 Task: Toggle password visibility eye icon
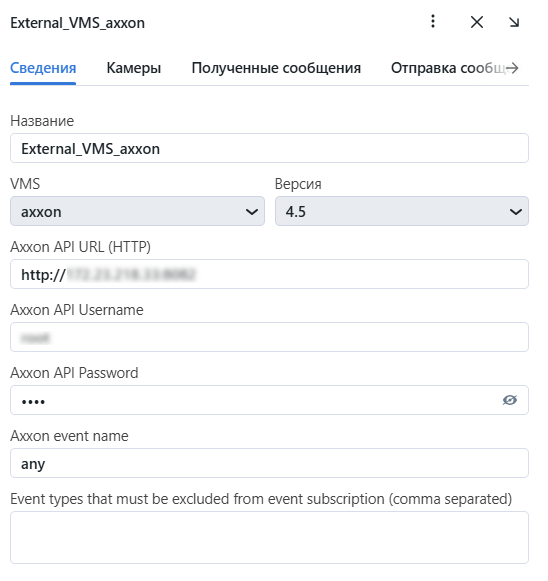[510, 400]
